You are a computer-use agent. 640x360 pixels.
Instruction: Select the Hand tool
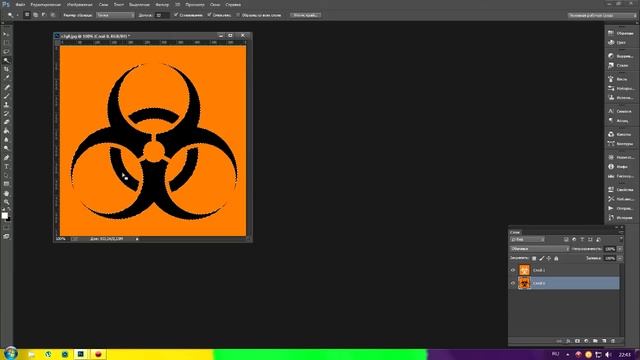pos(6,193)
